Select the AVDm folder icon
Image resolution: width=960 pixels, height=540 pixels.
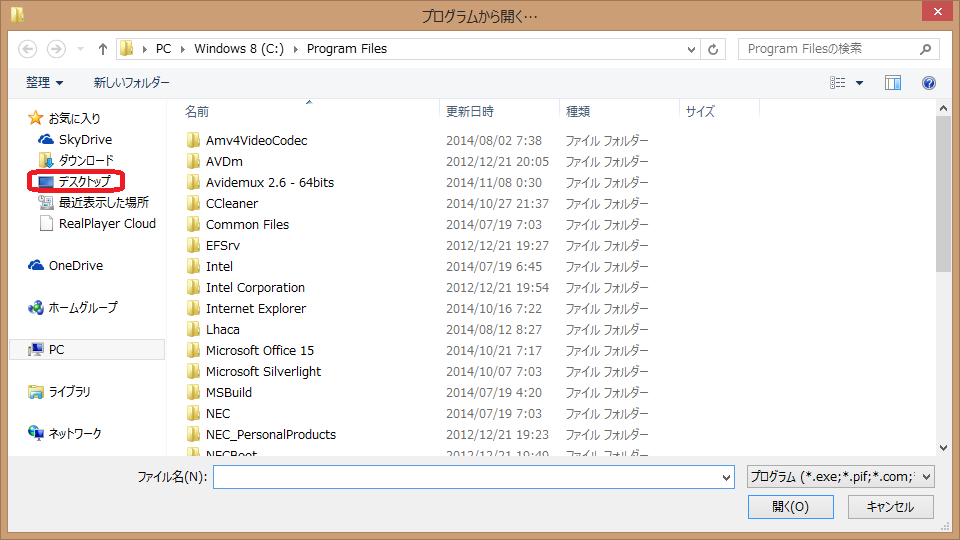click(193, 161)
